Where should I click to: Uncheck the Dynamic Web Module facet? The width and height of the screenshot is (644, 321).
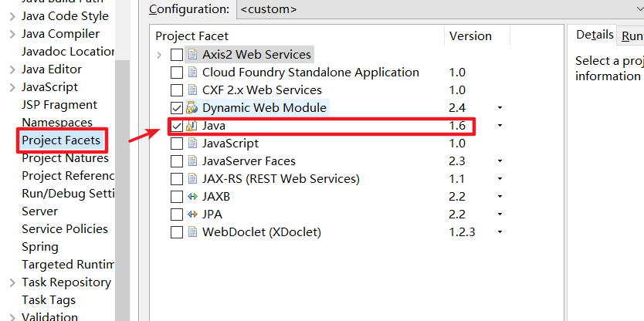[x=177, y=108]
